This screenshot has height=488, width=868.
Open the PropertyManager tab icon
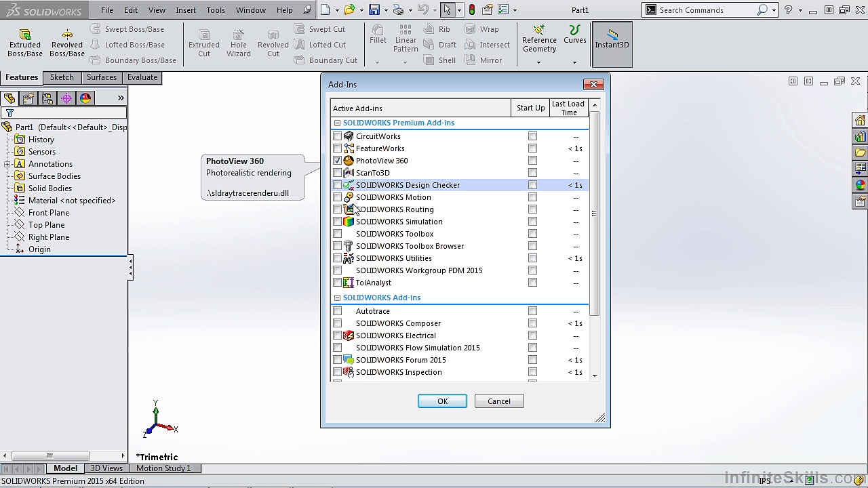(28, 98)
